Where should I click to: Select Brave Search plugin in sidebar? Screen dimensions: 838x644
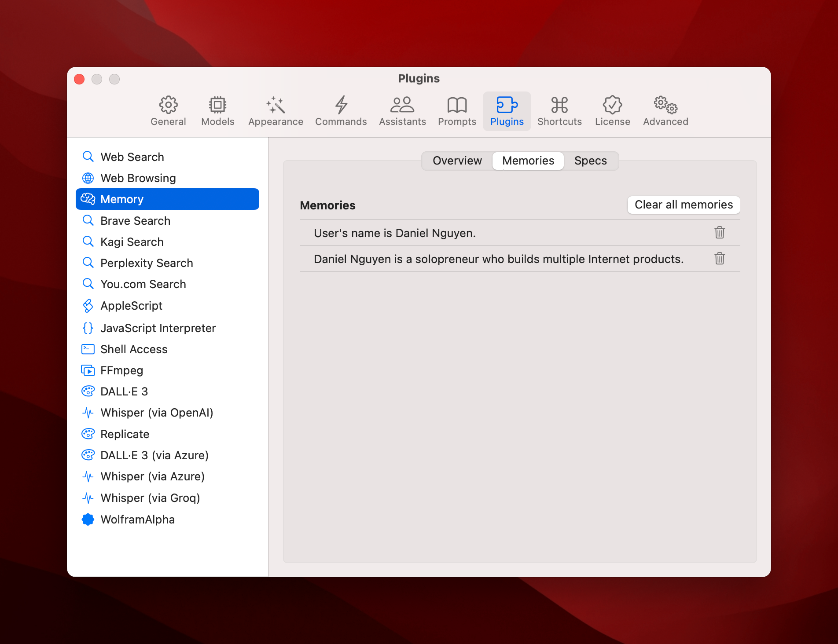[167, 220]
